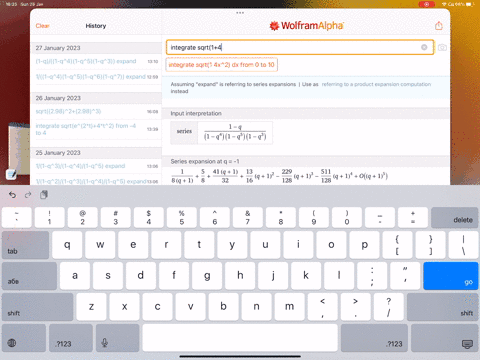Tap the comma less-than key
480x360 pixels.
point(323,307)
